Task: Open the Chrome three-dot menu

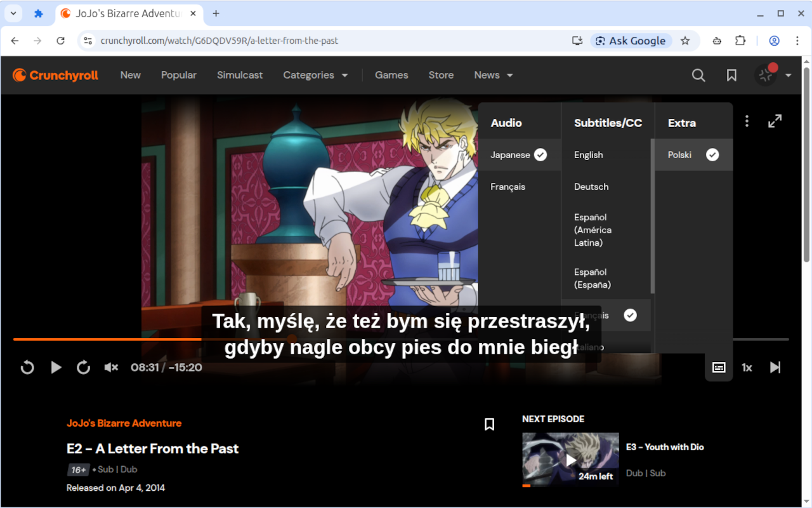Action: pos(797,41)
